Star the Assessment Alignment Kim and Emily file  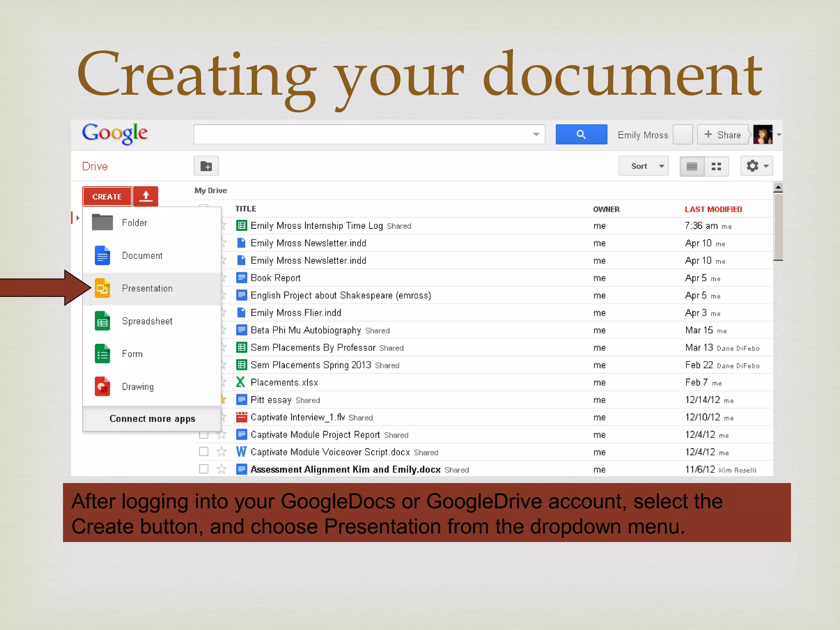(221, 469)
